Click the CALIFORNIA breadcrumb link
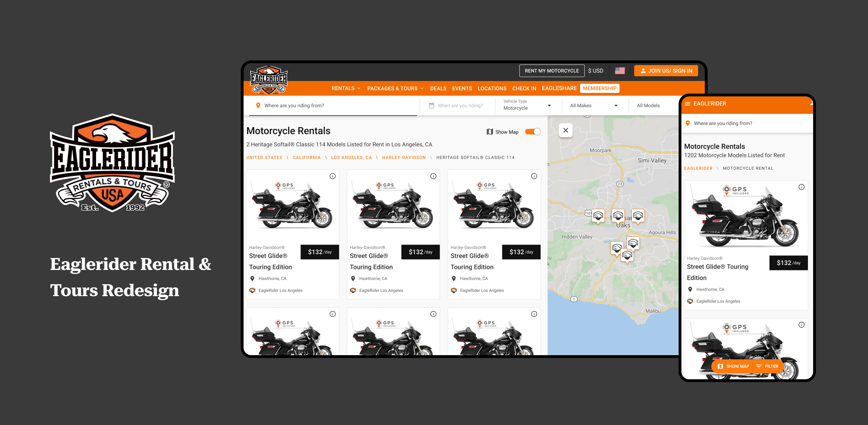Screen dimensions: 868x425 click(306, 157)
